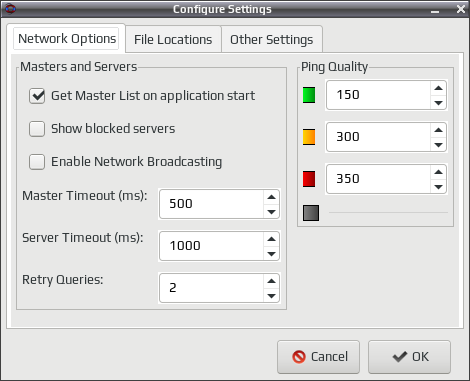Click the Cancel button
The width and height of the screenshot is (470, 381).
[x=318, y=357]
